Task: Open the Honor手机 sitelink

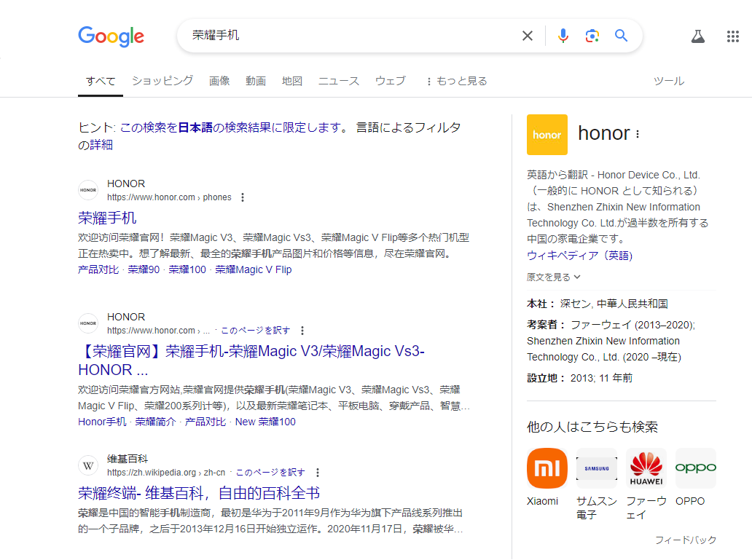Action: (x=102, y=422)
